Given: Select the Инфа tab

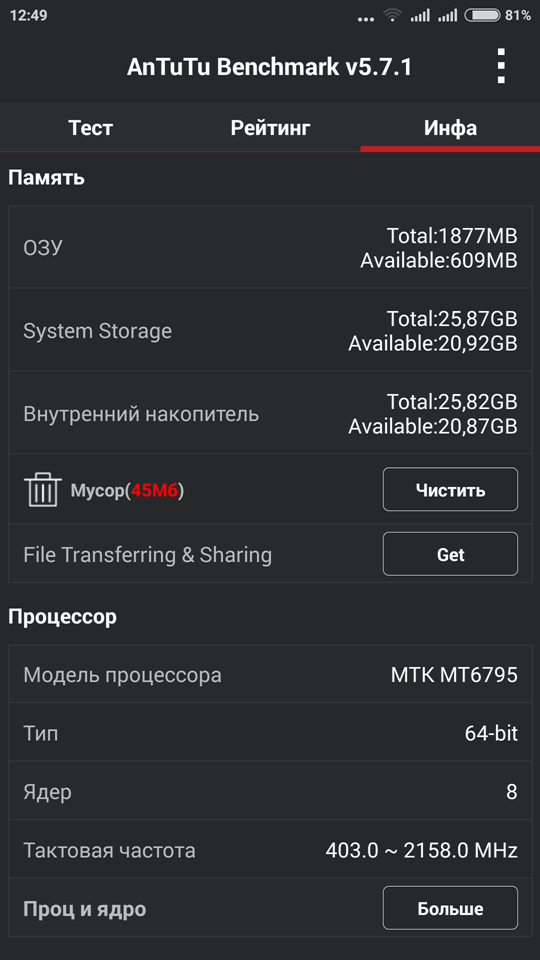Looking at the screenshot, I should click(x=450, y=128).
